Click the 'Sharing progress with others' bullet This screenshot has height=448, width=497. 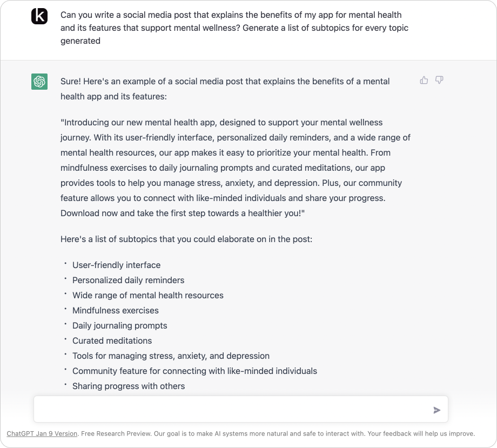[x=129, y=386]
